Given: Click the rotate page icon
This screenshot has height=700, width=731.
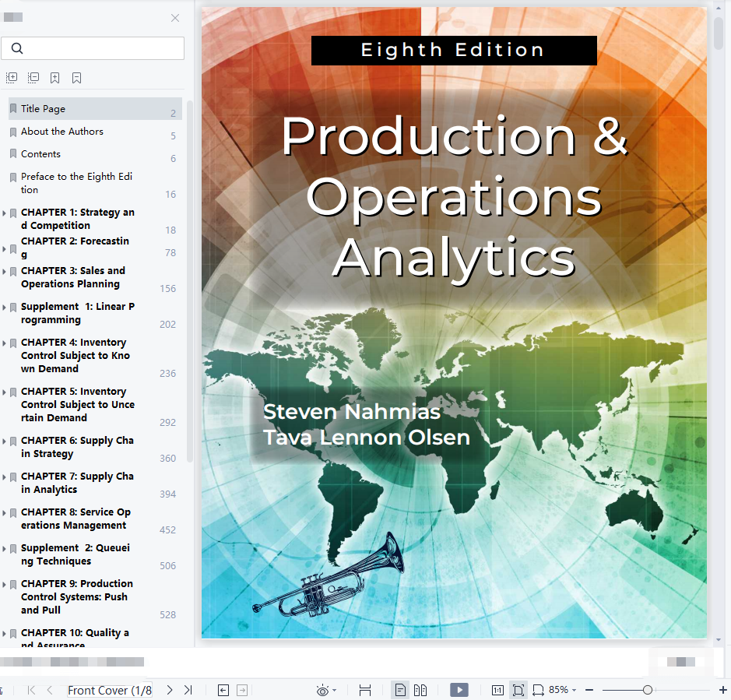Looking at the screenshot, I should [538, 690].
